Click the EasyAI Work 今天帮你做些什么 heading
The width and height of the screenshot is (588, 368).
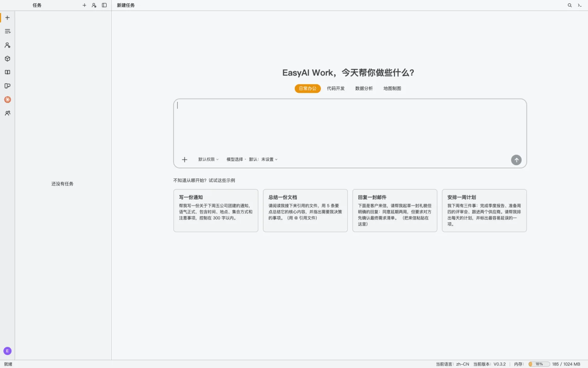348,72
